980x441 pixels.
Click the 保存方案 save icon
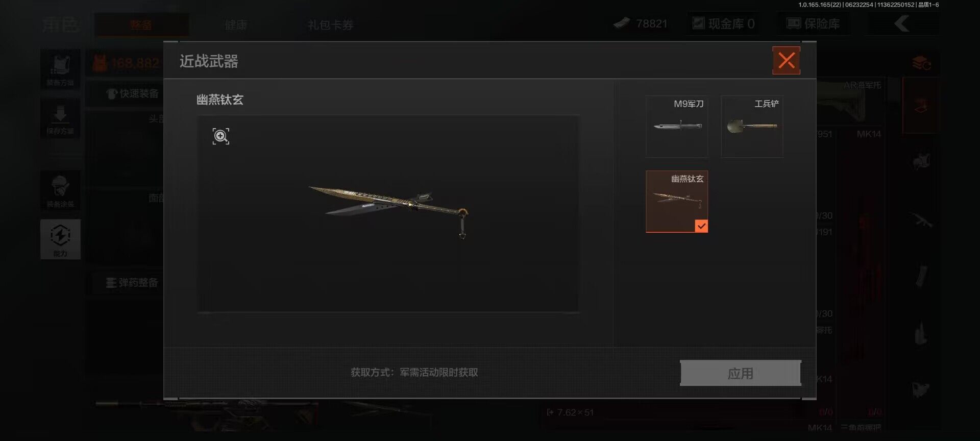pos(60,118)
